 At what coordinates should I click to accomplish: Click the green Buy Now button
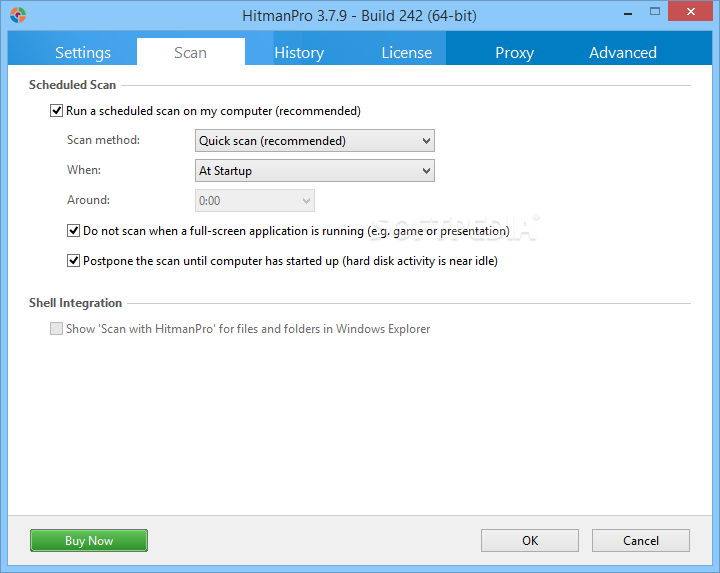click(89, 540)
